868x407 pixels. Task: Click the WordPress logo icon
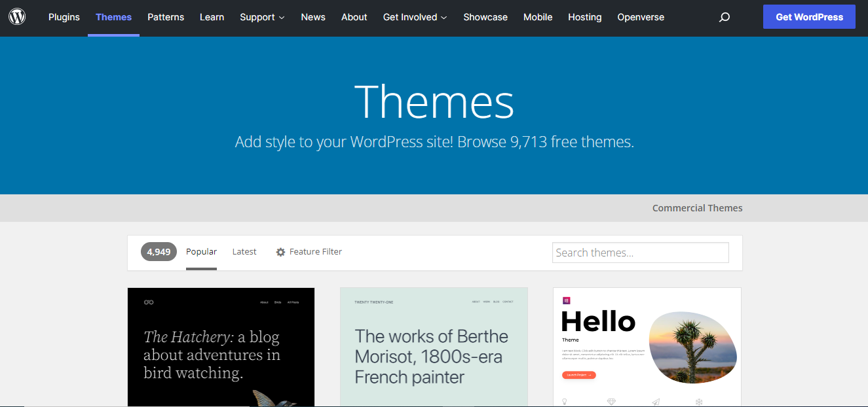(x=17, y=17)
